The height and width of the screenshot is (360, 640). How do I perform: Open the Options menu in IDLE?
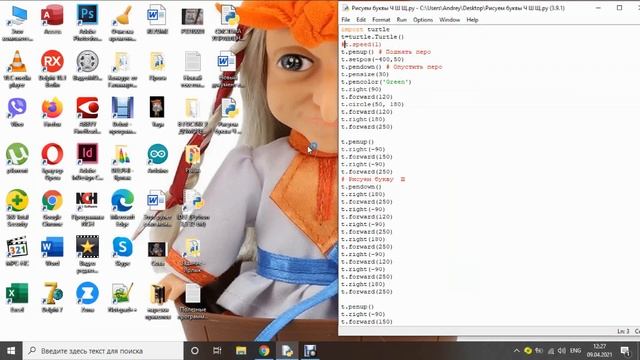[x=423, y=20]
